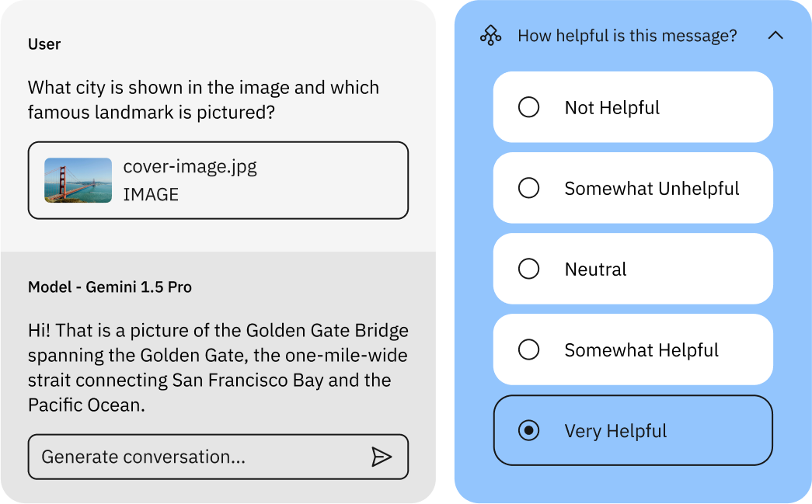Viewport: 812px width, 504px height.
Task: Click the Golden Gate Bridge response text
Action: tap(218, 367)
